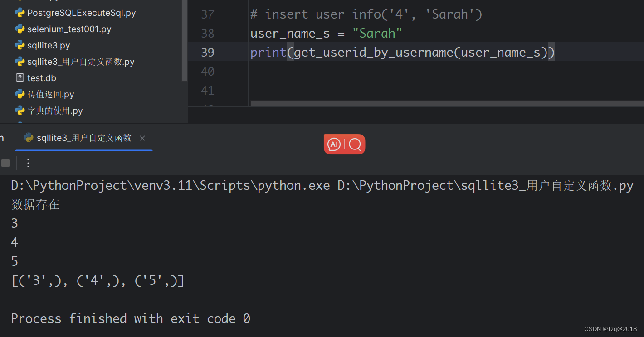Click line number 38 in gutter
Screen dimensions: 644x337
207,33
